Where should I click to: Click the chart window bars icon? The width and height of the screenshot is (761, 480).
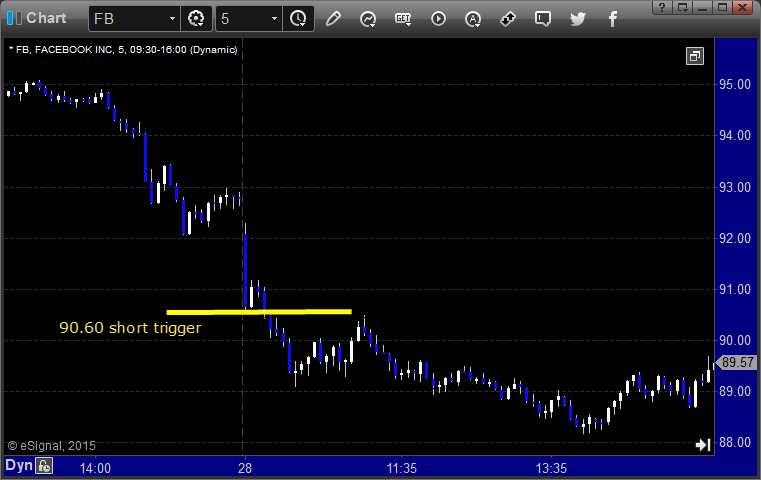click(14, 18)
